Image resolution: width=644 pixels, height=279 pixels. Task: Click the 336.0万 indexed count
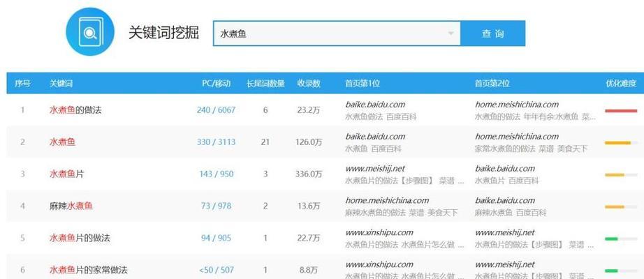click(x=309, y=174)
